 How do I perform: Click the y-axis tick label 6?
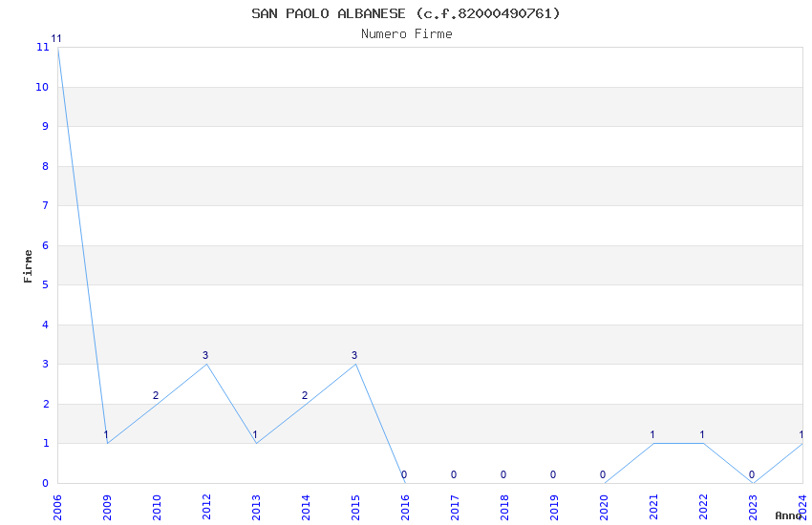pyautogui.click(x=46, y=245)
